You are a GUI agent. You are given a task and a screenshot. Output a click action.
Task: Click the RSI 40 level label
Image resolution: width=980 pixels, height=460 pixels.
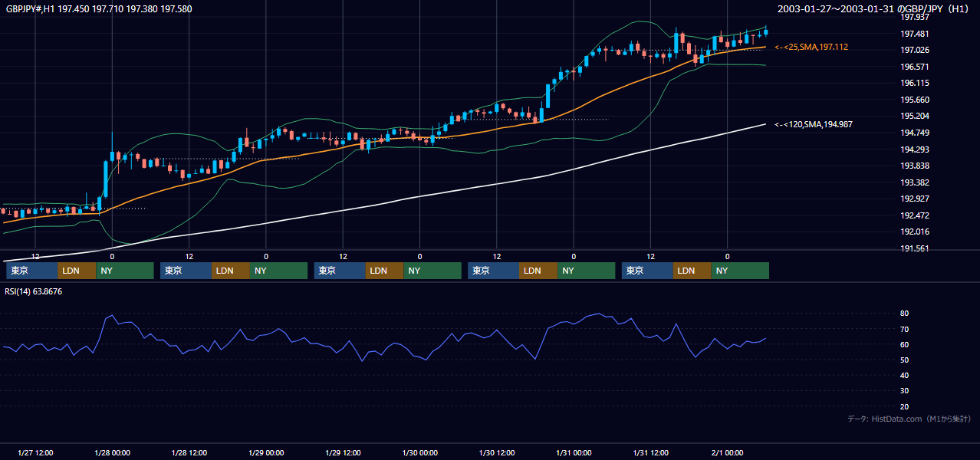coord(905,375)
